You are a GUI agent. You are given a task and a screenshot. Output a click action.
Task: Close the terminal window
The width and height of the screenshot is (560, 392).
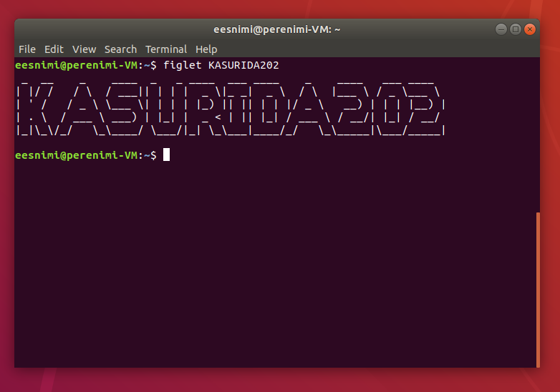pyautogui.click(x=530, y=29)
